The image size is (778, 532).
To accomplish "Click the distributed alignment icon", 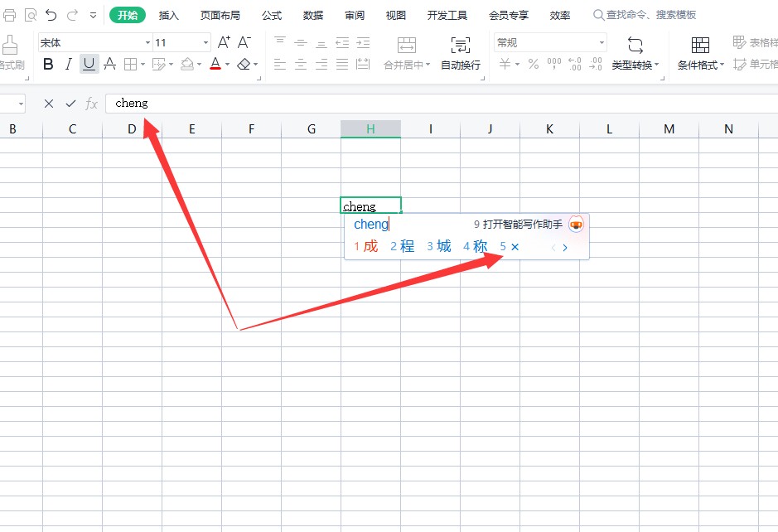I will click(363, 64).
